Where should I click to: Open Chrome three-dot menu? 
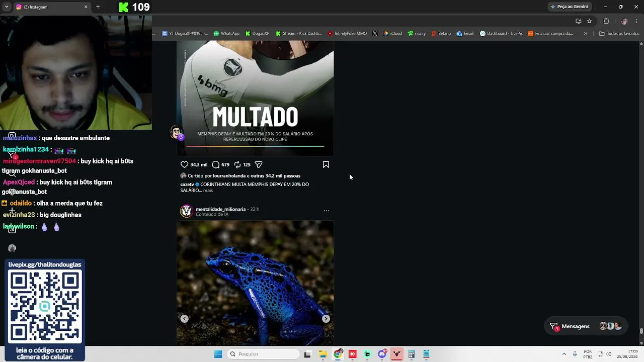pos(636,21)
